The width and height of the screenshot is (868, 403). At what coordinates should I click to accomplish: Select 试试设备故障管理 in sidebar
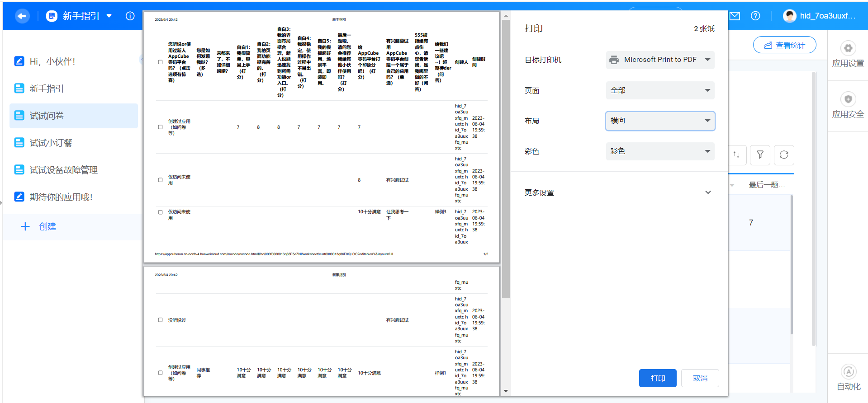pos(74,170)
